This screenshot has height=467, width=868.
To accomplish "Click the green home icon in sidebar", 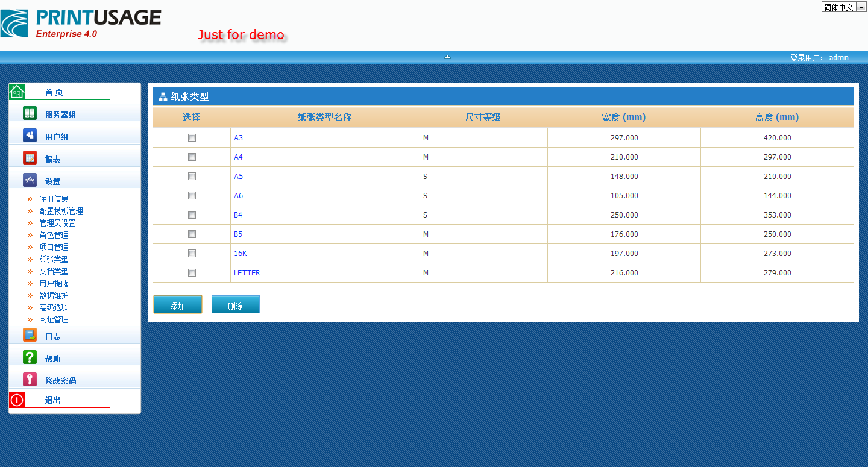I will 17,92.
